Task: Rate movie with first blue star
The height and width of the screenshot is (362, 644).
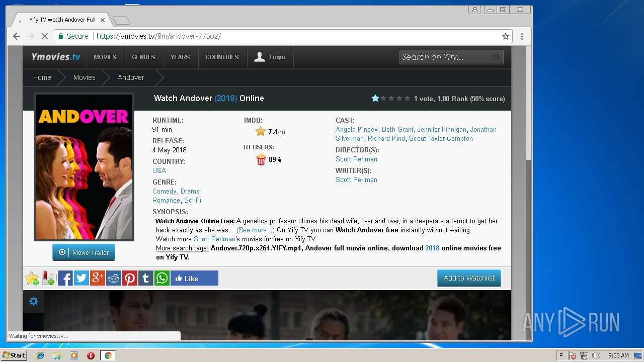Action: [375, 99]
